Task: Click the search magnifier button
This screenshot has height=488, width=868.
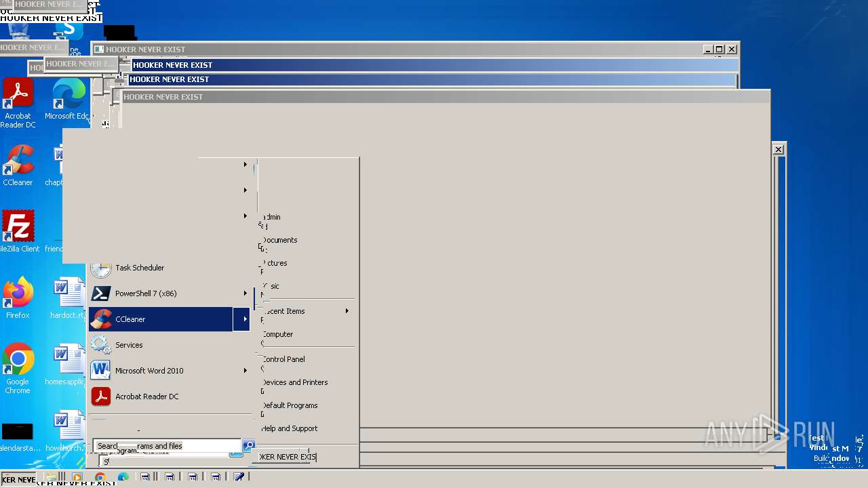Action: pos(248,446)
